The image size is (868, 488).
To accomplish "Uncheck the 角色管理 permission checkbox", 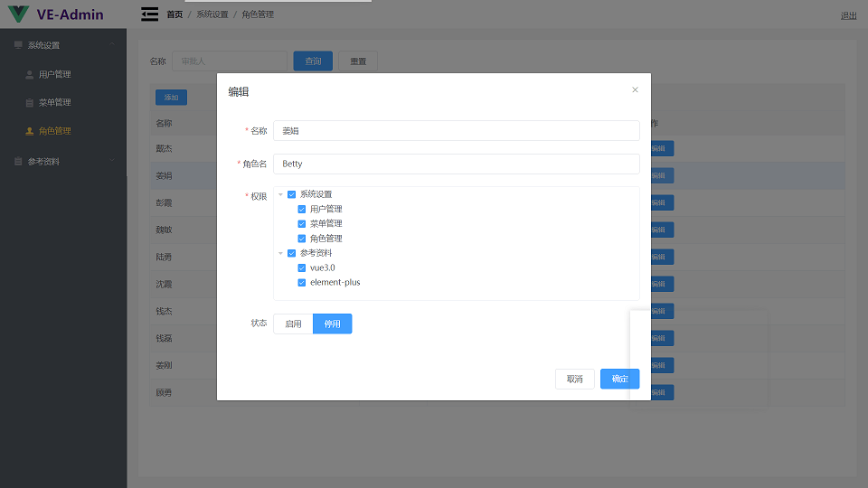I will pos(302,239).
